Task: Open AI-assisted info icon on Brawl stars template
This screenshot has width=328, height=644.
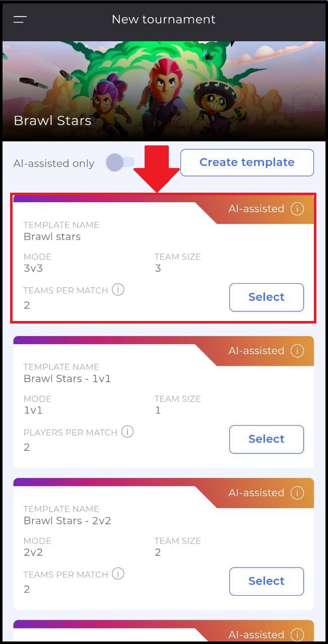Action: coord(297,208)
